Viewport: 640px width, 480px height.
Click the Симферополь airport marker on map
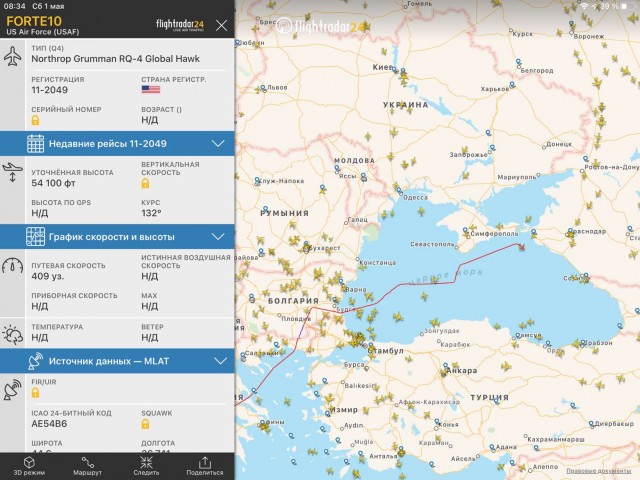pyautogui.click(x=465, y=231)
